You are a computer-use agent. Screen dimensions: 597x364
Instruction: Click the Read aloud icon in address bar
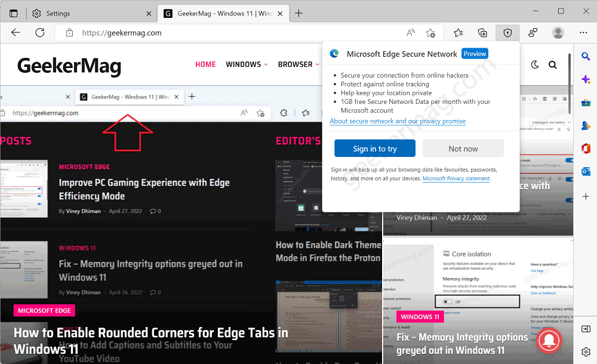[x=411, y=33]
